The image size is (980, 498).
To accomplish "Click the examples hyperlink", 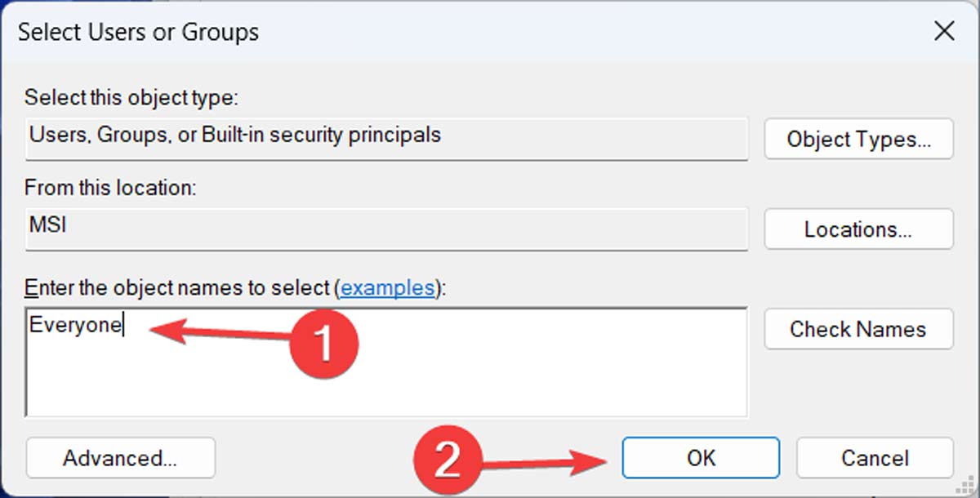I will tap(388, 287).
